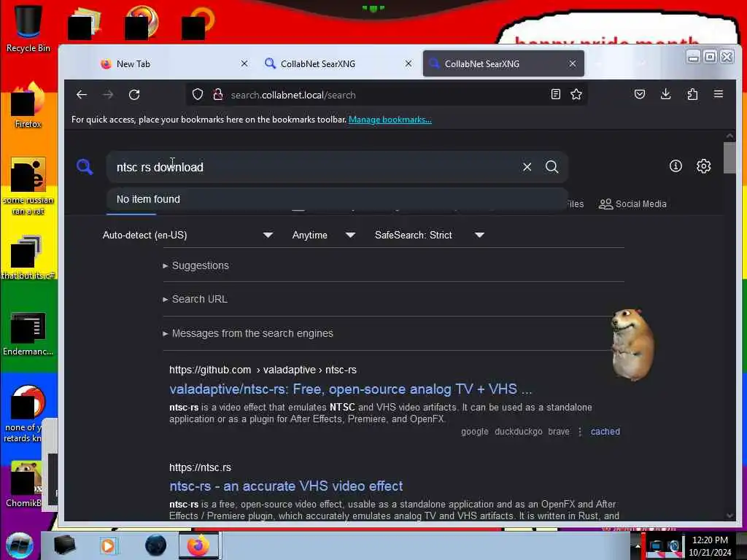Open more options dots beside cached

coord(580,432)
